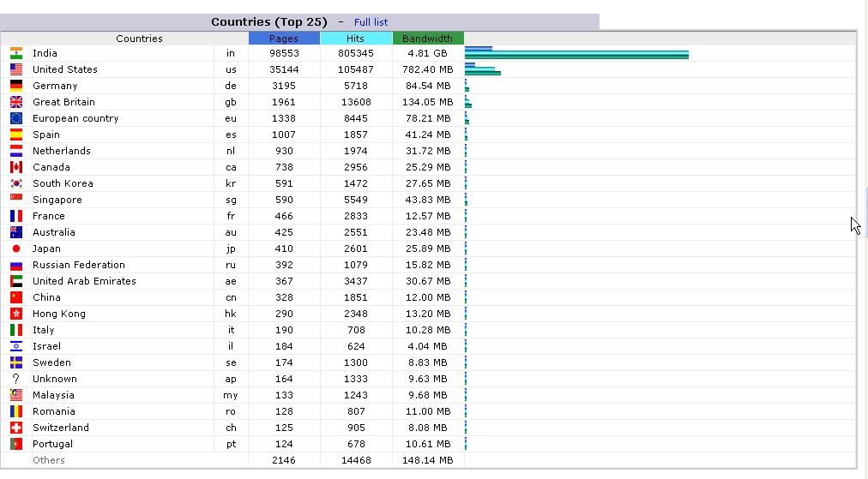Select the Bandwidth column header
This screenshot has height=479, width=868.
pos(428,39)
